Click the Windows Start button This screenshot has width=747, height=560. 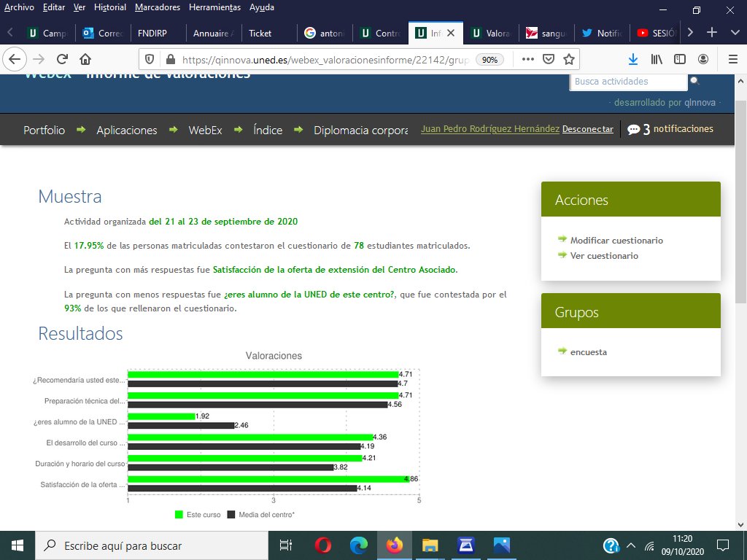(18, 545)
